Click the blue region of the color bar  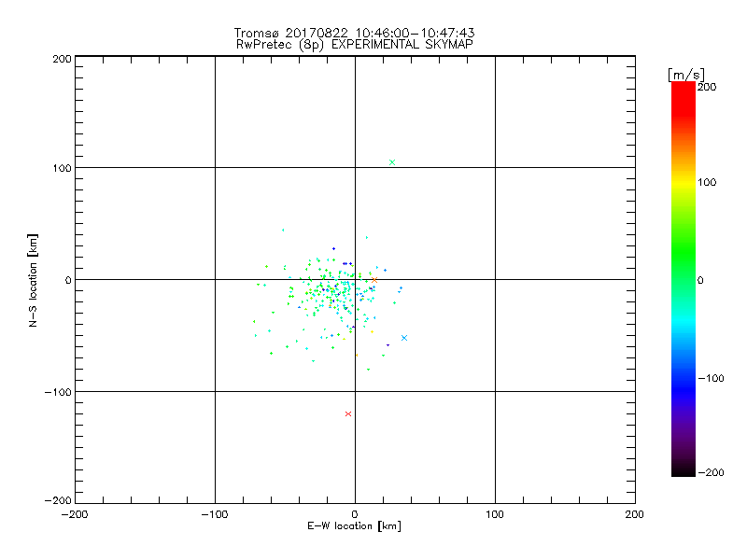(684, 381)
